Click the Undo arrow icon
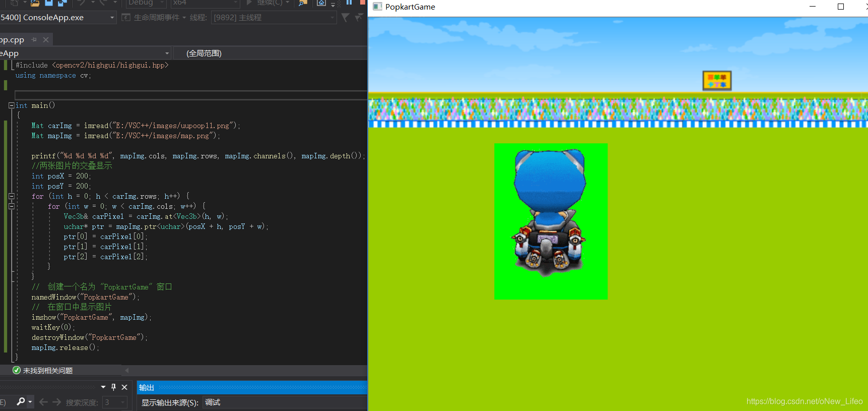Viewport: 868px width, 411px height. [81, 3]
